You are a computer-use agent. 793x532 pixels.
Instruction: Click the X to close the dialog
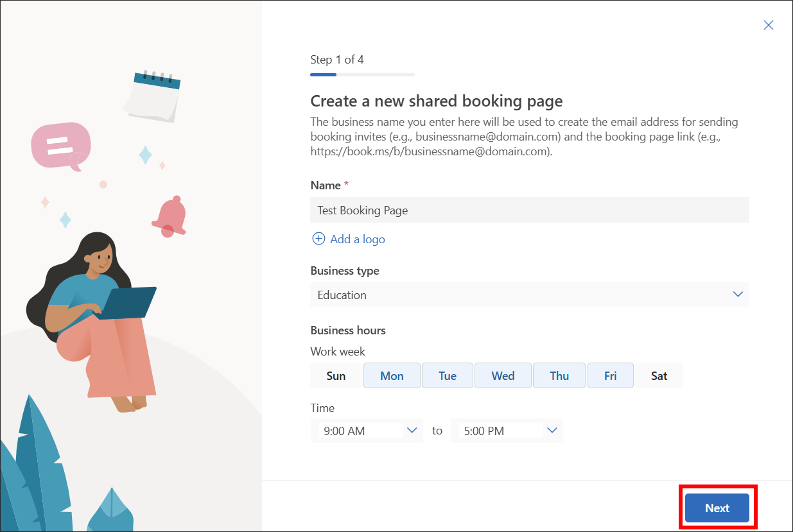point(768,25)
